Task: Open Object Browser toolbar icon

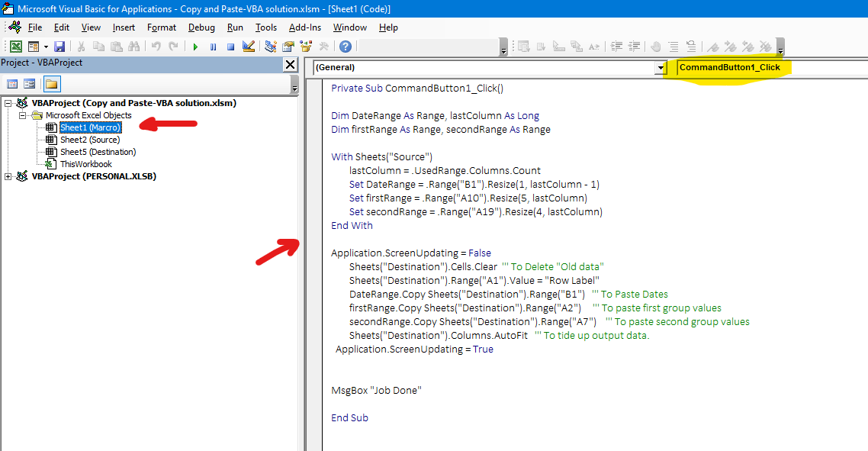Action: click(306, 47)
